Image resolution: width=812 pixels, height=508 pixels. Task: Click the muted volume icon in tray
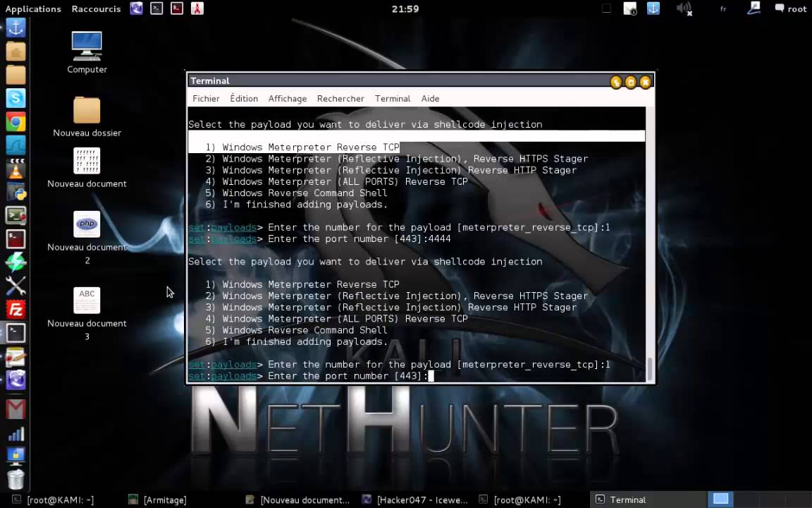[684, 8]
